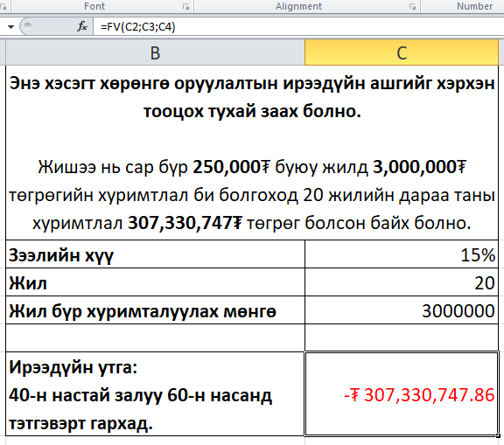
Task: Select the cell containing 20
Action: 402,282
